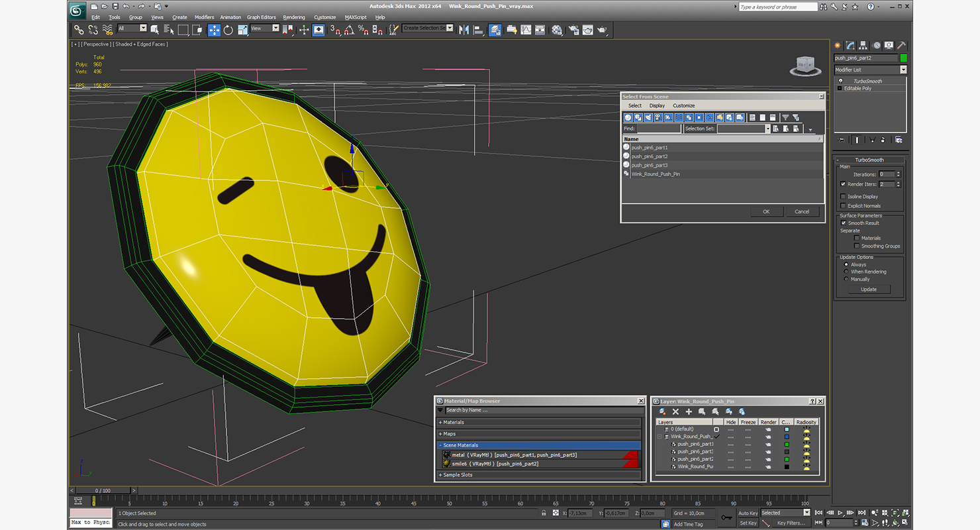Uncheck the Smooth Result checkbox

(843, 223)
